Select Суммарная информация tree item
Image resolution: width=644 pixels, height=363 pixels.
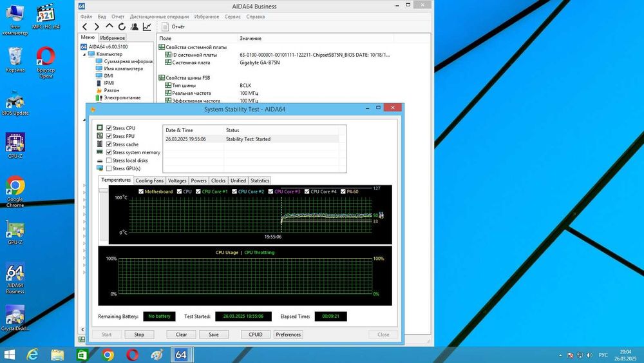pyautogui.click(x=124, y=61)
